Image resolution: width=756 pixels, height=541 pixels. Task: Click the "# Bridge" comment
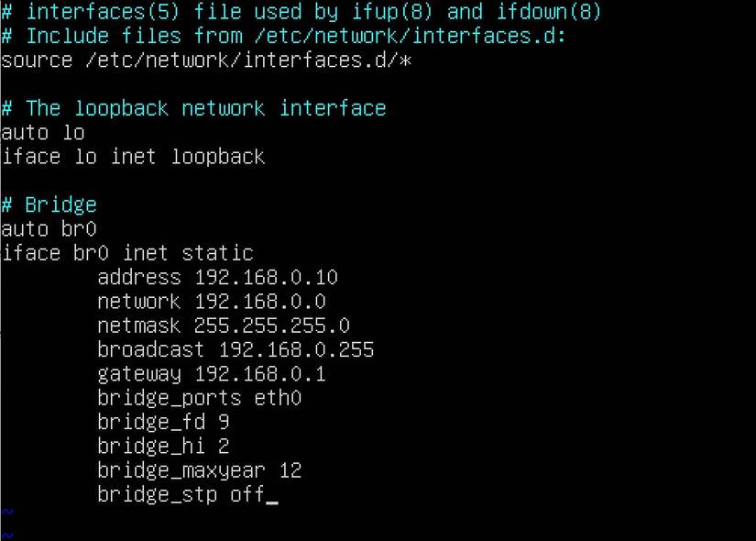point(49,204)
